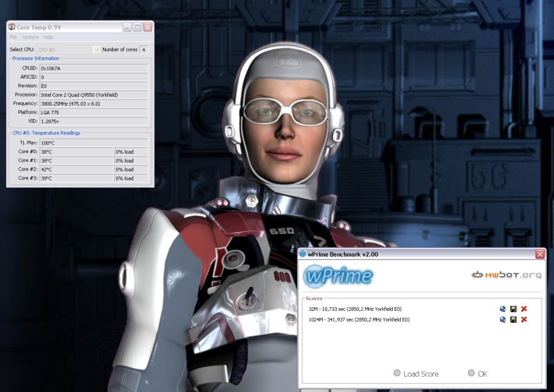This screenshot has height=392, width=554.
Task: Click the wPrime title bar icon
Action: coord(303,254)
